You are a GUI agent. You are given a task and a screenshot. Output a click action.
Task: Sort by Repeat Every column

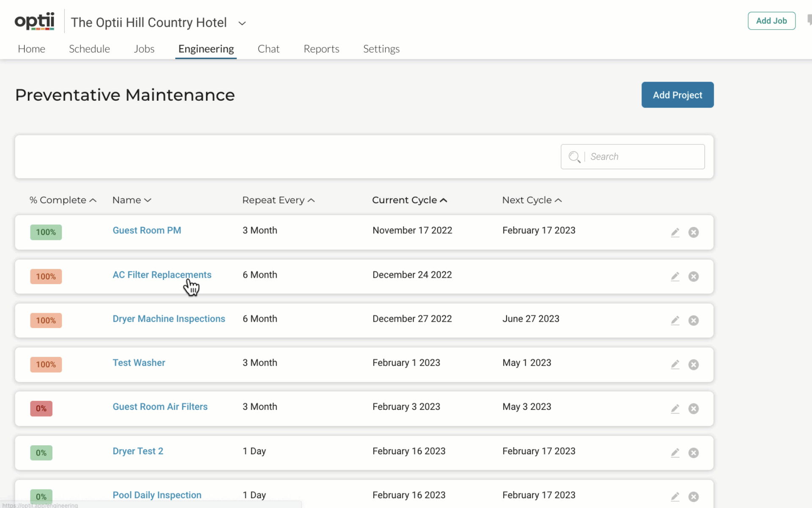tap(278, 200)
